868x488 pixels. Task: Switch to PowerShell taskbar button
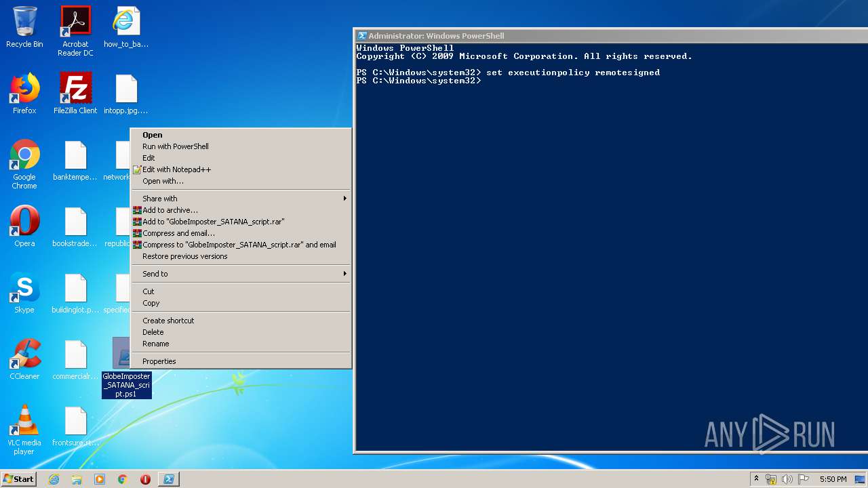click(169, 479)
